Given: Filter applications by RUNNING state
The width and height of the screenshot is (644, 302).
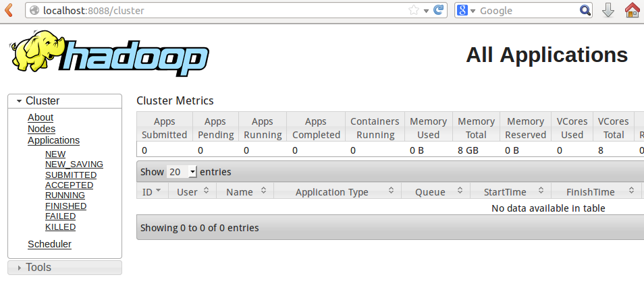Looking at the screenshot, I should point(65,195).
